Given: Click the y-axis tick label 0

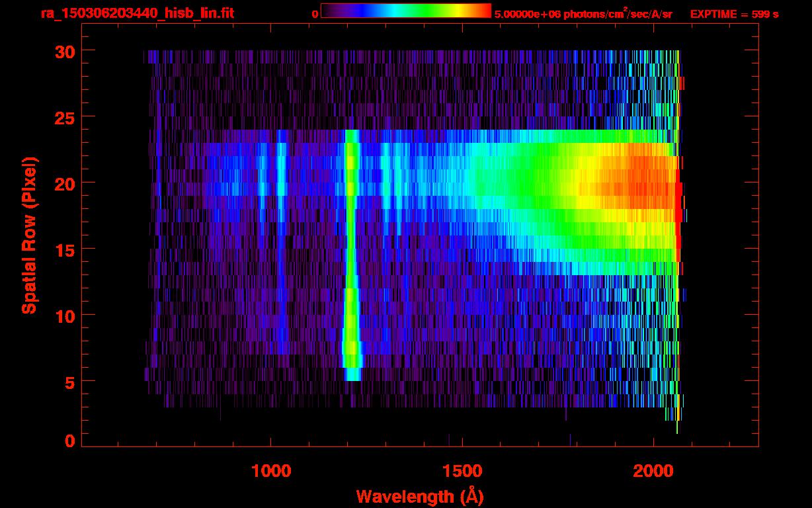Looking at the screenshot, I should [x=69, y=441].
